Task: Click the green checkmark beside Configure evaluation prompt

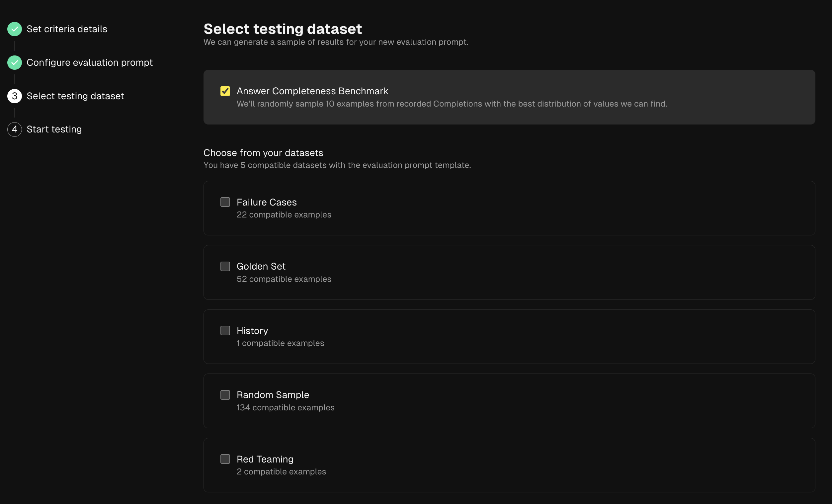Action: tap(15, 62)
